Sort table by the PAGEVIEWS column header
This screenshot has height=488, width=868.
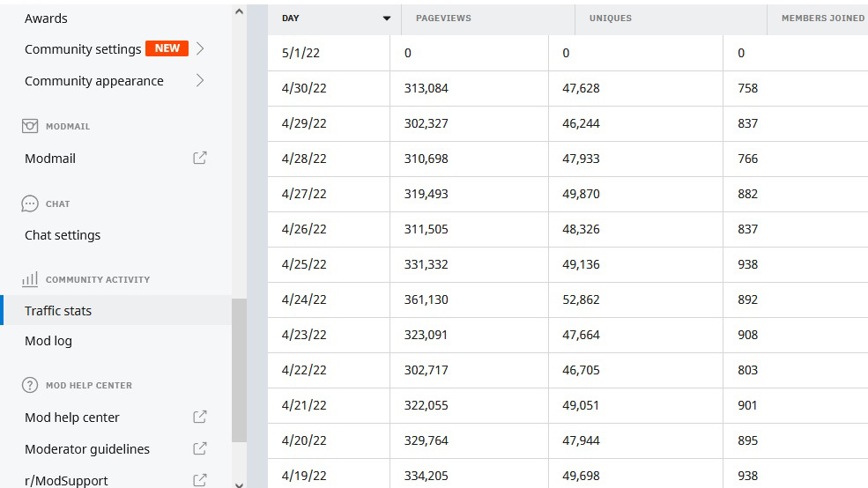coord(443,18)
